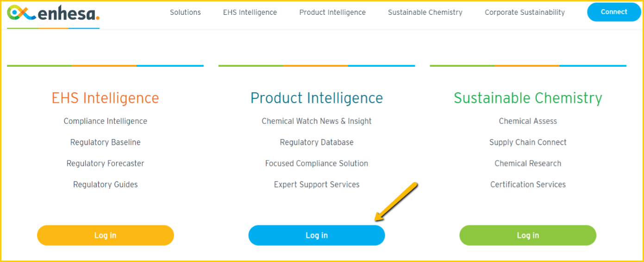Click the blue Product Intelligence Log in button
644x262 pixels.
(317, 235)
